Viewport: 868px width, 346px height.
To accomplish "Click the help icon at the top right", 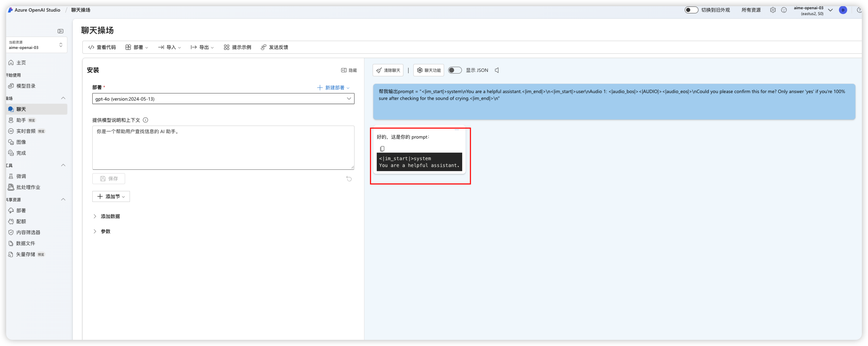I will (x=859, y=10).
